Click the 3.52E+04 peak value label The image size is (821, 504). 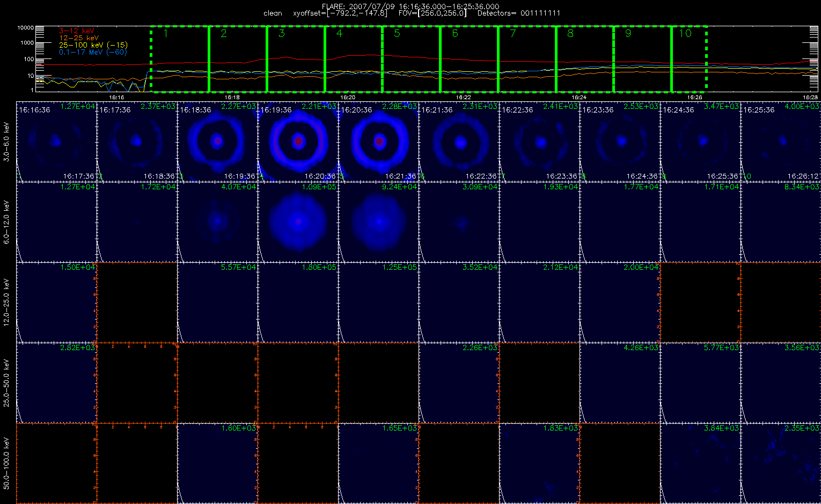pos(480,268)
